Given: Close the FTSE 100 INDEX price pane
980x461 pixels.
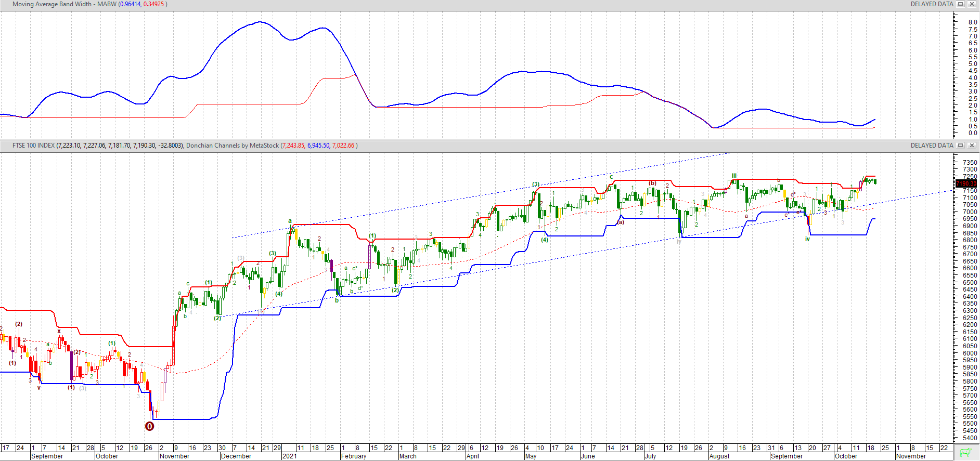Looking at the screenshot, I should (971, 146).
